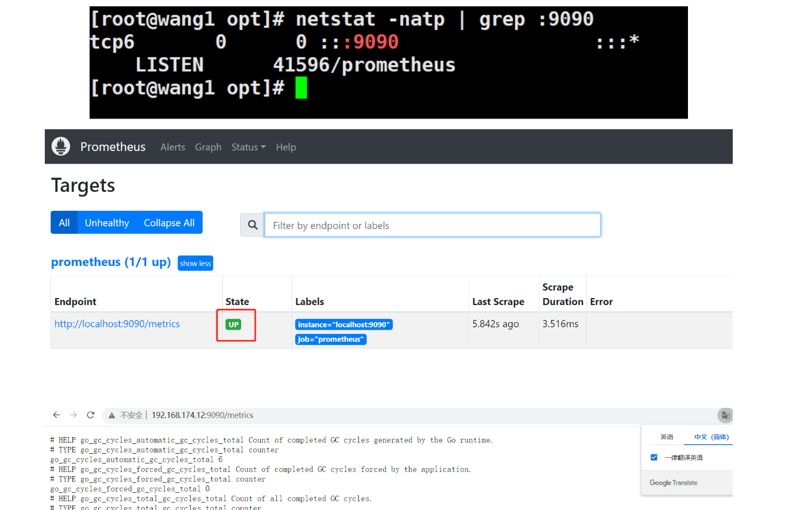
Task: Click the Filter by endpoint or labels field
Action: pyautogui.click(x=432, y=225)
